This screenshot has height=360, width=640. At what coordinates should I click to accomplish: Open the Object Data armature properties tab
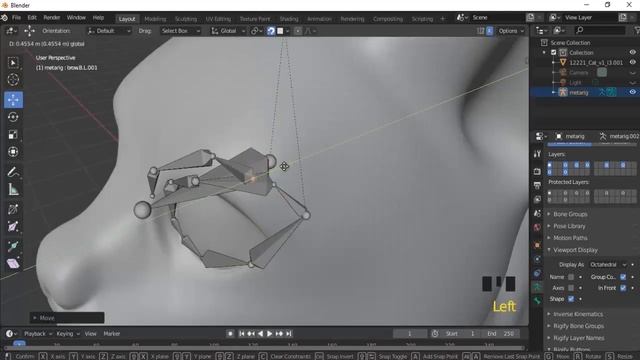pos(537,287)
